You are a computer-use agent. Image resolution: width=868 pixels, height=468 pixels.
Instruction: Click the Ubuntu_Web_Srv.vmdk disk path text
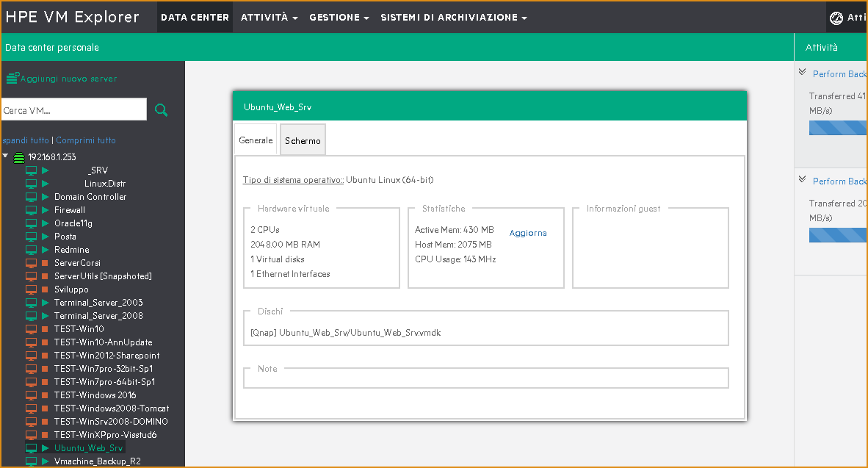point(346,333)
